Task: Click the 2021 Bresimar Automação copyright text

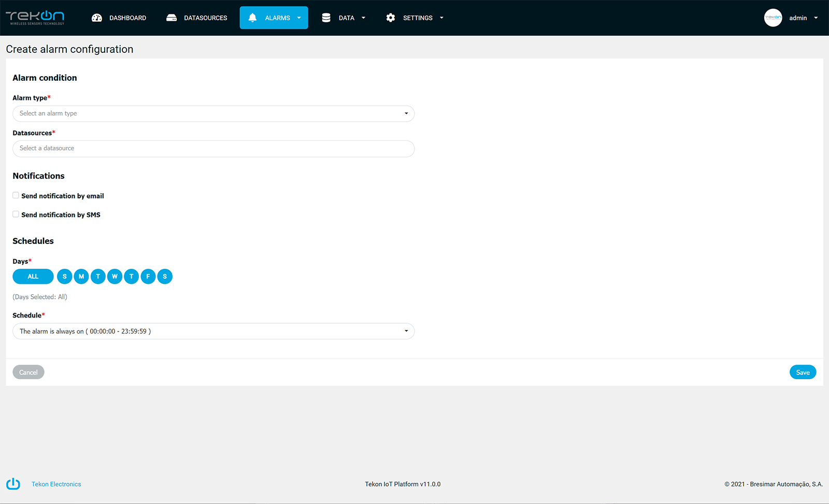Action: (774, 484)
